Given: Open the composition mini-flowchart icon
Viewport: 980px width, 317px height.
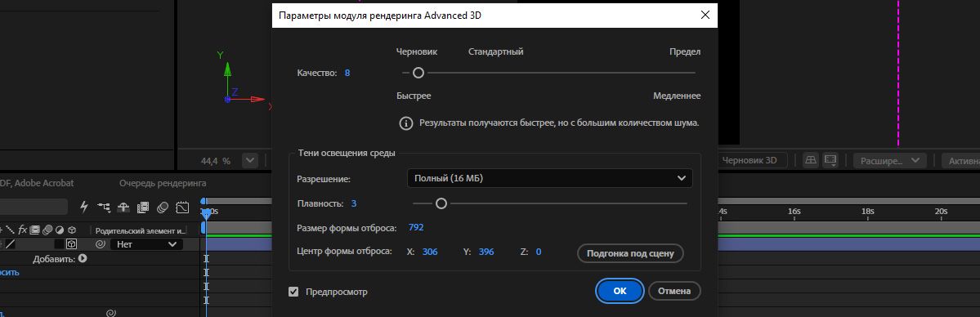Looking at the screenshot, I should (x=104, y=207).
